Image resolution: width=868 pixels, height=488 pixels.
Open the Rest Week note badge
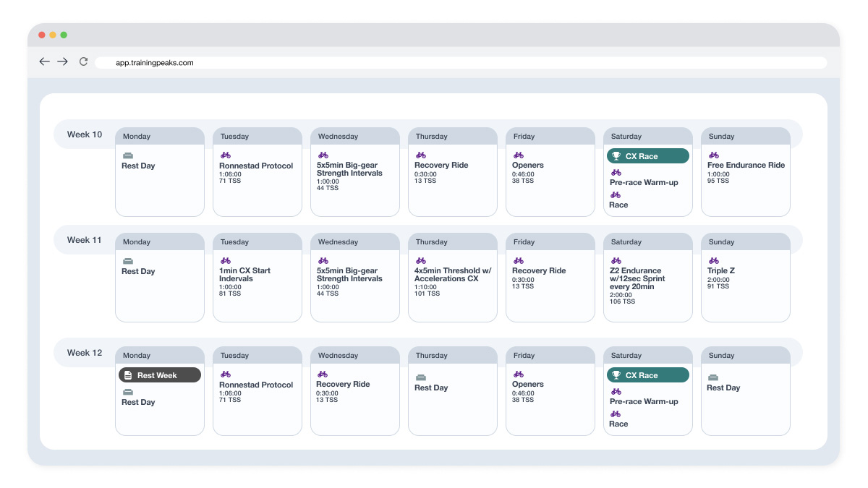pyautogui.click(x=160, y=375)
